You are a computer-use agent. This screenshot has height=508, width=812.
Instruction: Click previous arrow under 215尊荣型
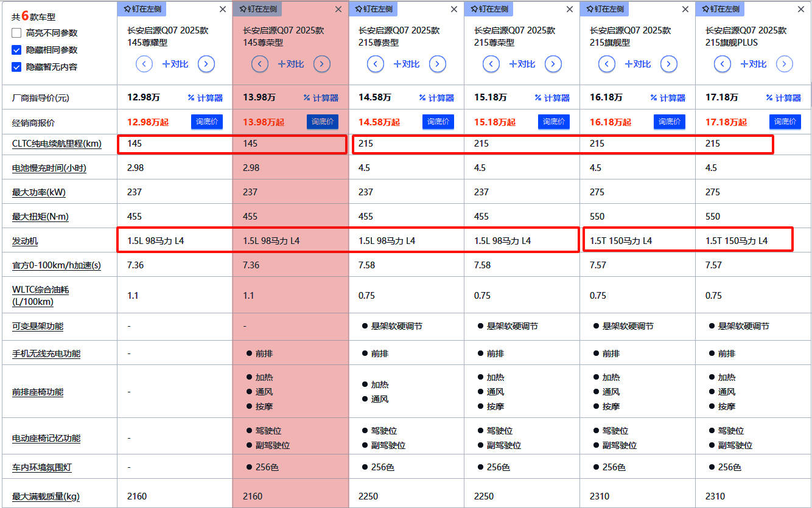pos(491,64)
